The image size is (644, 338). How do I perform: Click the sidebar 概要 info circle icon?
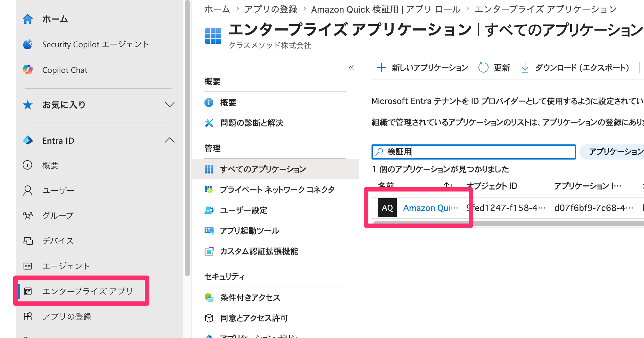pyautogui.click(x=27, y=165)
